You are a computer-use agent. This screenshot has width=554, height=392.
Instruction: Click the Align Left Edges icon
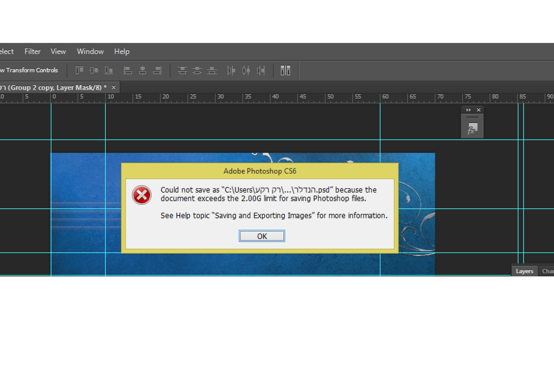(128, 70)
